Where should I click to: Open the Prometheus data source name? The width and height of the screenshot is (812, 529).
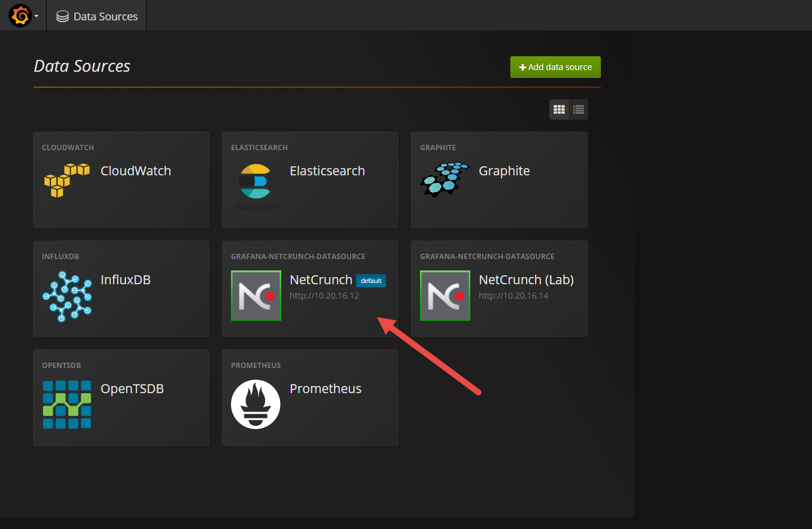click(326, 389)
